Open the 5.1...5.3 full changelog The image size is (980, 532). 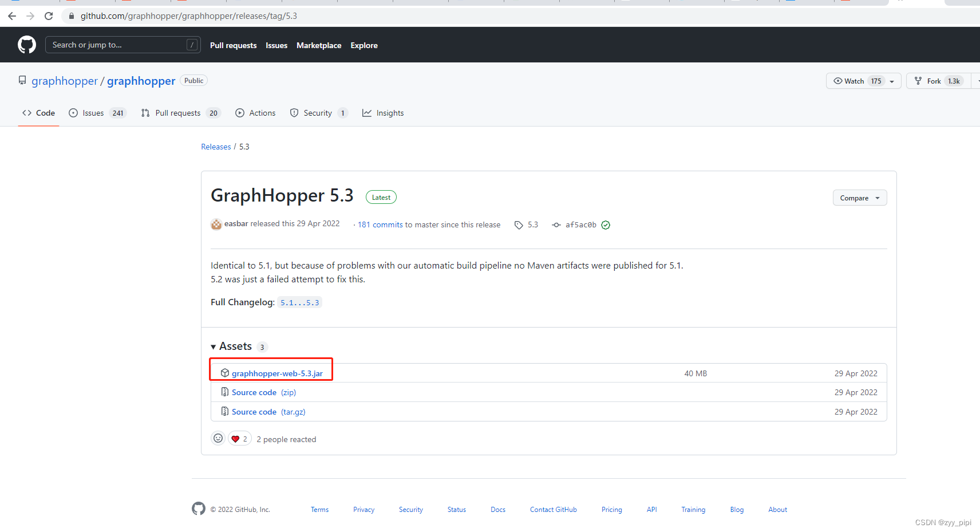click(299, 302)
